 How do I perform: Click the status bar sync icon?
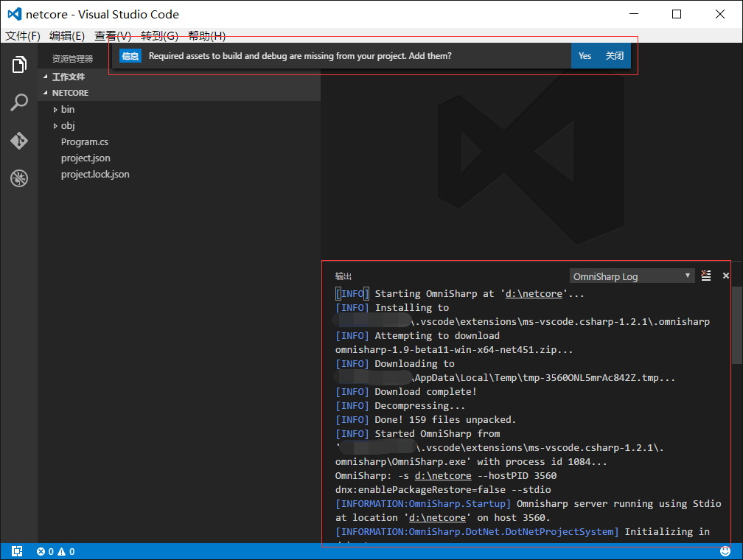pos(17,551)
